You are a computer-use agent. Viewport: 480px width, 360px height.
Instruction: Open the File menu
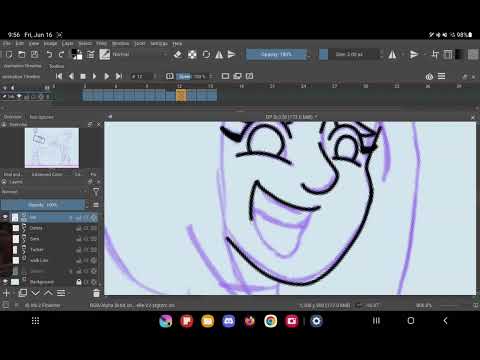[x=7, y=44]
